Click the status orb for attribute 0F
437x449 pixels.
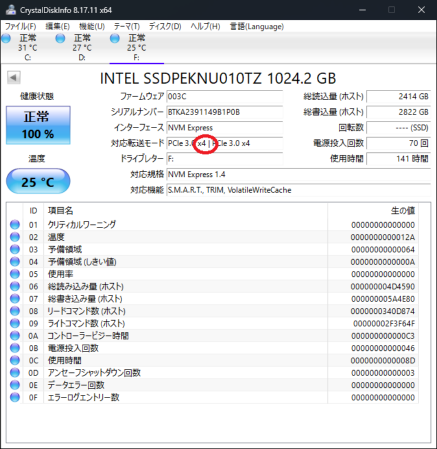15,397
